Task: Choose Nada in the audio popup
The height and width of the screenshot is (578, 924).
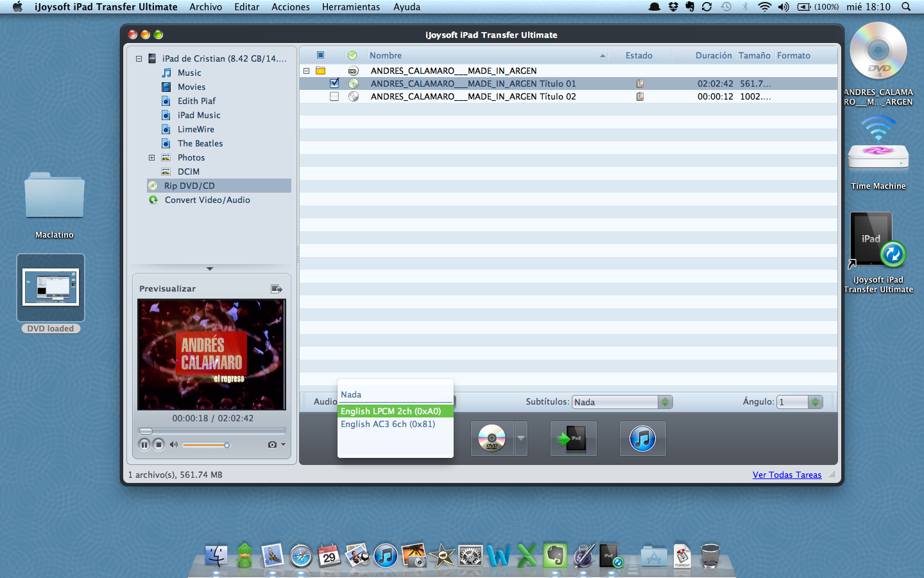Action: pos(395,394)
